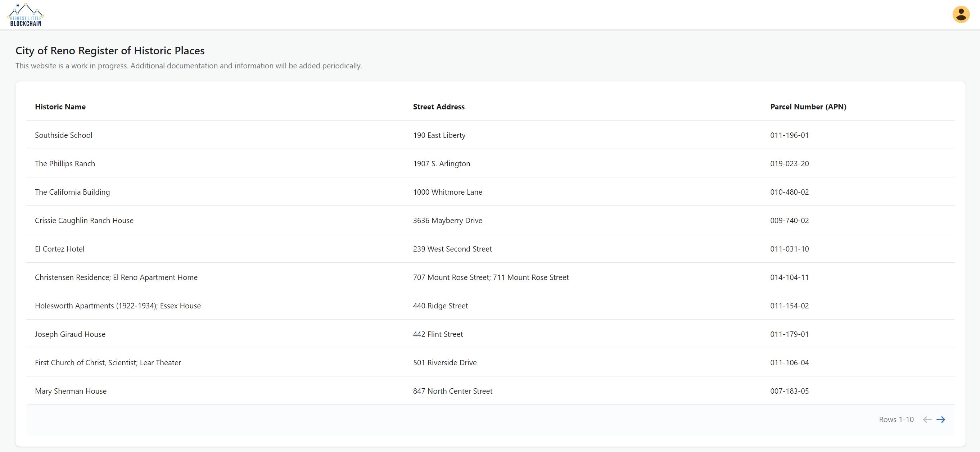Click the 442 Flint Street address
The height and width of the screenshot is (452, 980).
[x=438, y=334]
